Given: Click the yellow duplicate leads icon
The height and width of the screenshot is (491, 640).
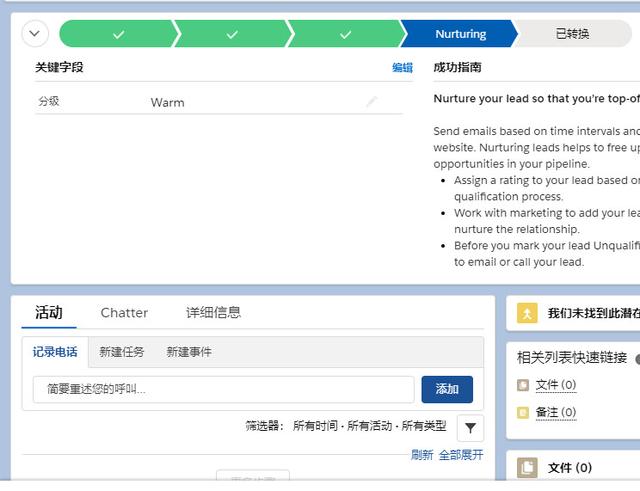Looking at the screenshot, I should tap(527, 313).
